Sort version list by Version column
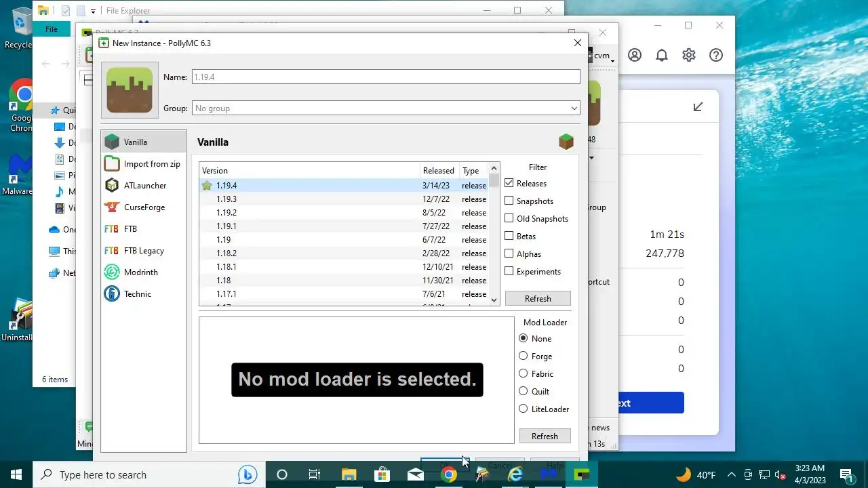Viewport: 868px width, 488px height. point(309,170)
